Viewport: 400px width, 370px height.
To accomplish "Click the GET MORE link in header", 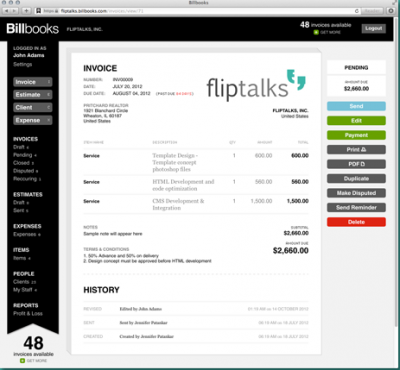I will (x=330, y=32).
